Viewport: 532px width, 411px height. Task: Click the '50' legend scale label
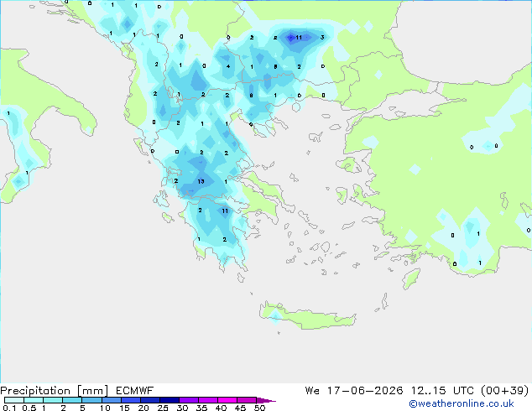(x=259, y=408)
